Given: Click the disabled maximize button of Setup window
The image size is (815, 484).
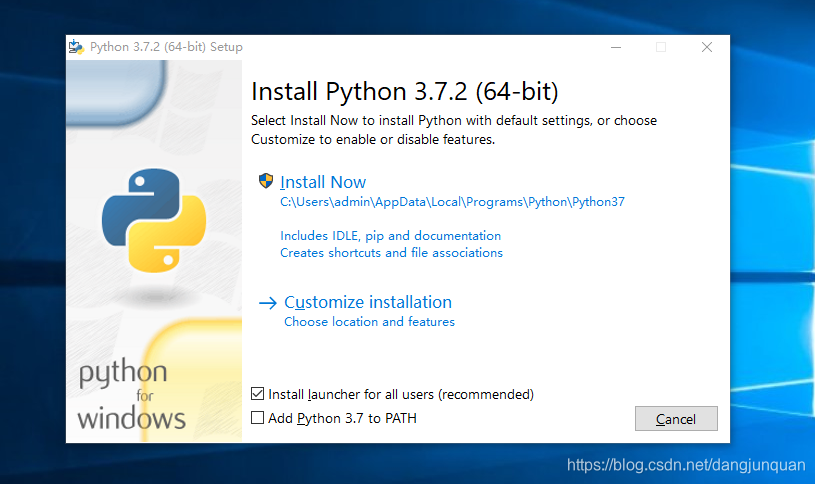Looking at the screenshot, I should [x=661, y=47].
